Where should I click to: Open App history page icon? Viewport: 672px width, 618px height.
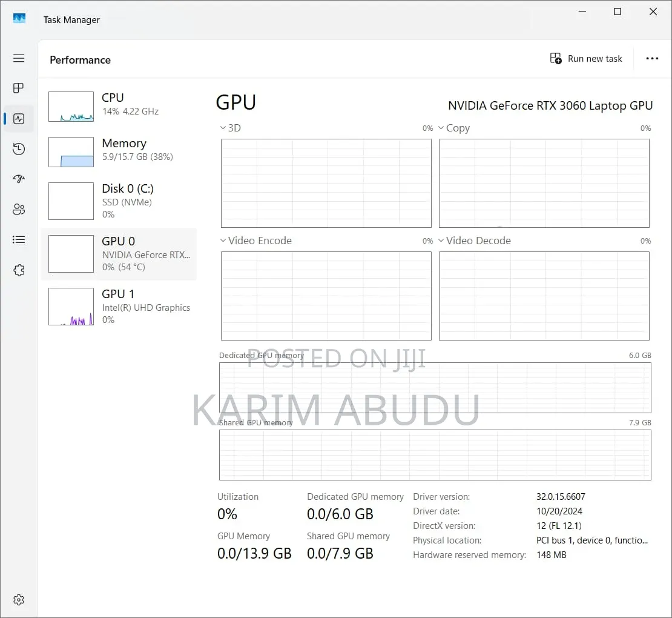point(18,149)
